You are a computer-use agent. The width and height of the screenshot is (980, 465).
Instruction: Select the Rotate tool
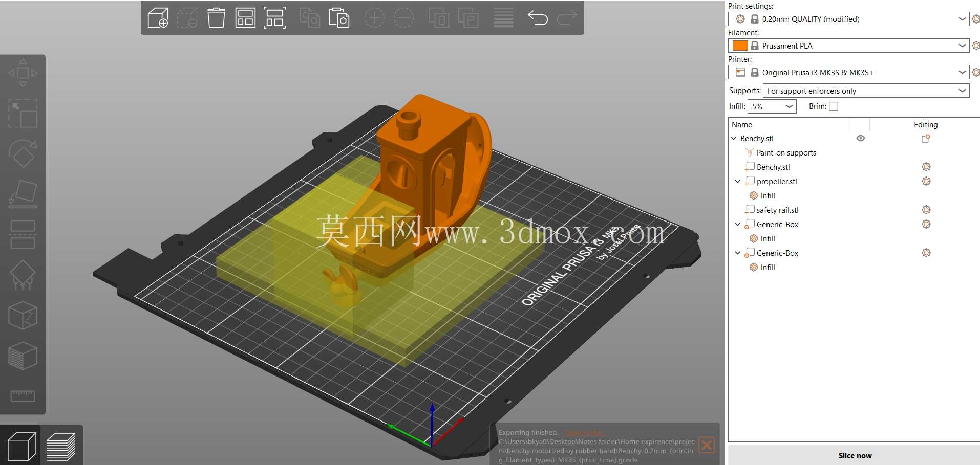click(x=23, y=153)
